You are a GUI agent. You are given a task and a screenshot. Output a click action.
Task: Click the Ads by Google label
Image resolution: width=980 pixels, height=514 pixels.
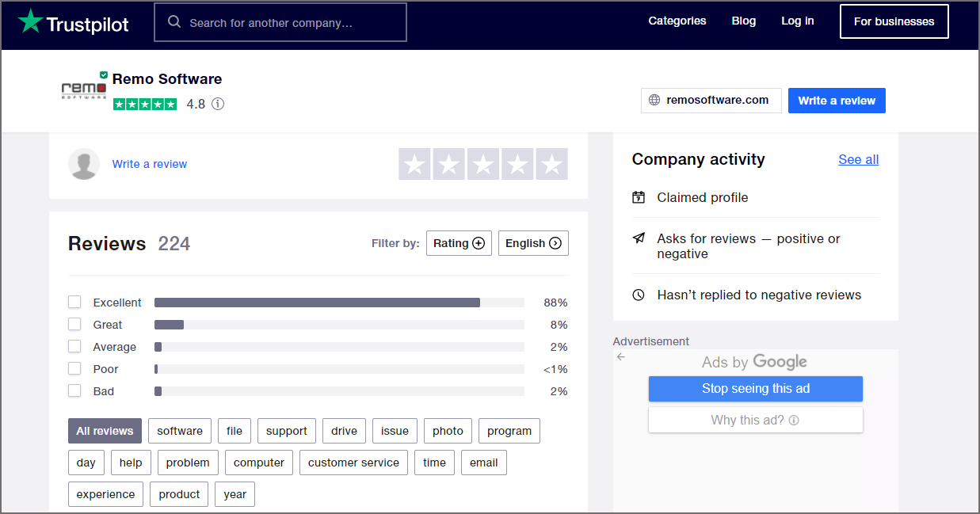point(754,362)
